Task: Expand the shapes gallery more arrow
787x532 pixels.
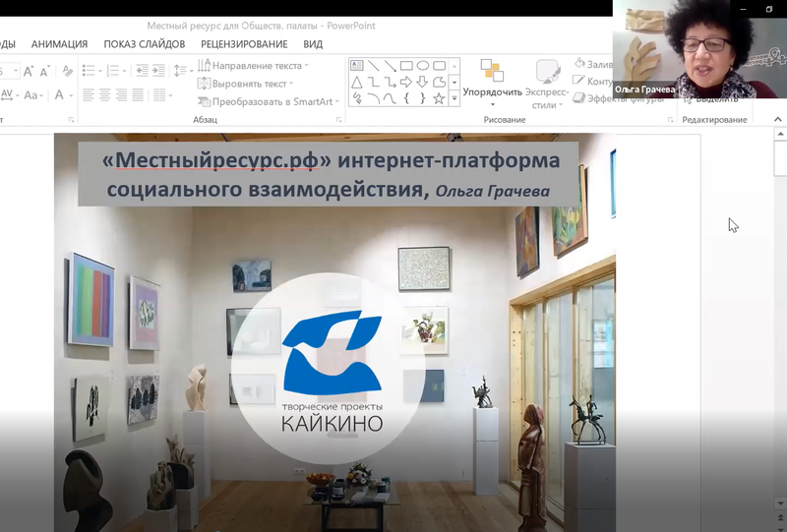Action: (x=454, y=98)
